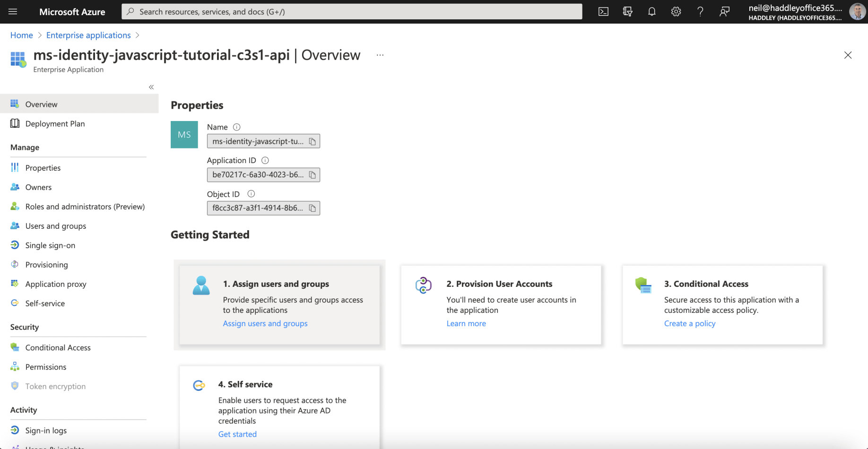Open the feedback icon in header
Viewport: 868px width, 449px height.
724,12
